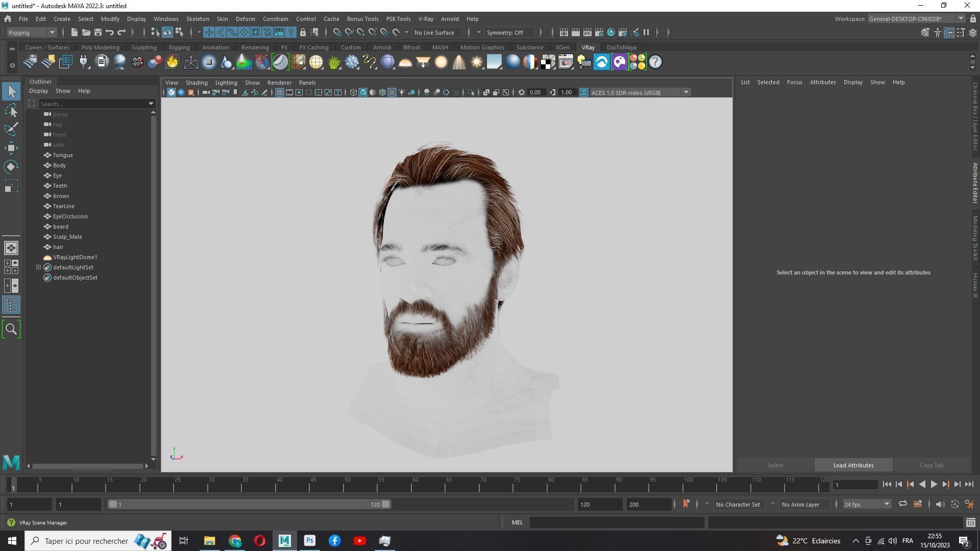The height and width of the screenshot is (551, 980).
Task: Create a new scene file
Action: (x=74, y=33)
